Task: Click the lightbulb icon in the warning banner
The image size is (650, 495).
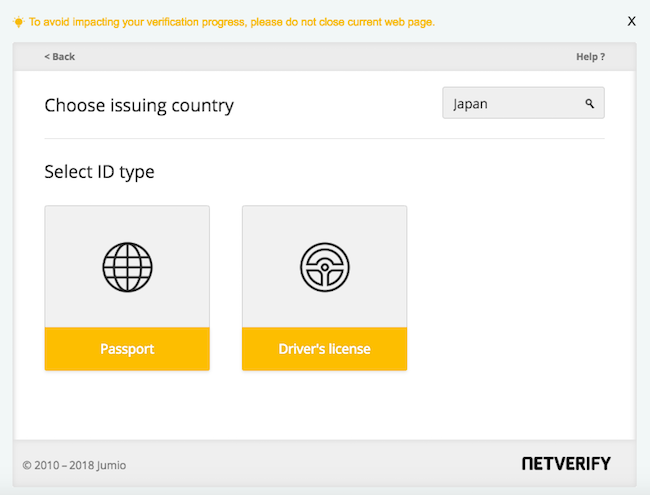Action: coord(18,21)
